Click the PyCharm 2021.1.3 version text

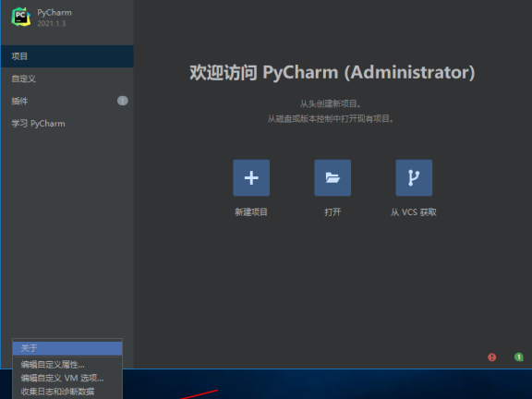[x=51, y=23]
